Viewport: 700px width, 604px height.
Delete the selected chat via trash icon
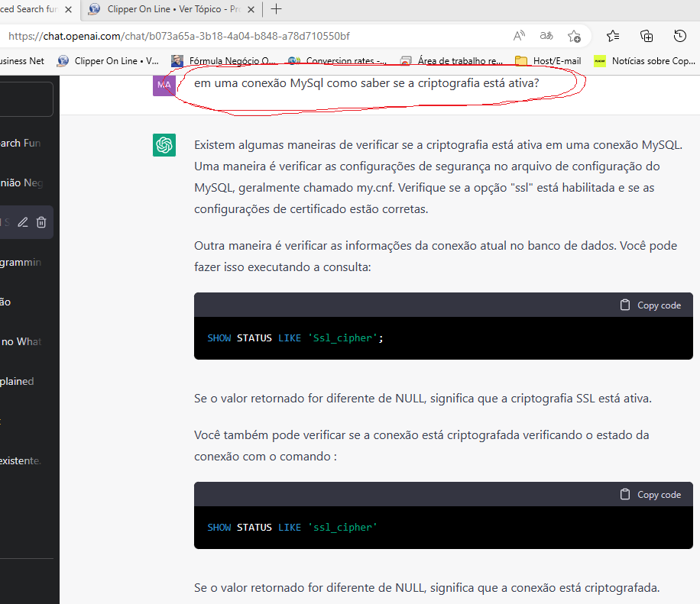click(x=41, y=222)
